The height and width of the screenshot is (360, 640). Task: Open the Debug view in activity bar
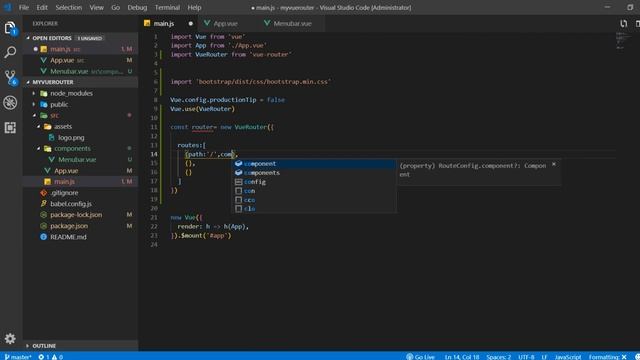pyautogui.click(x=10, y=102)
